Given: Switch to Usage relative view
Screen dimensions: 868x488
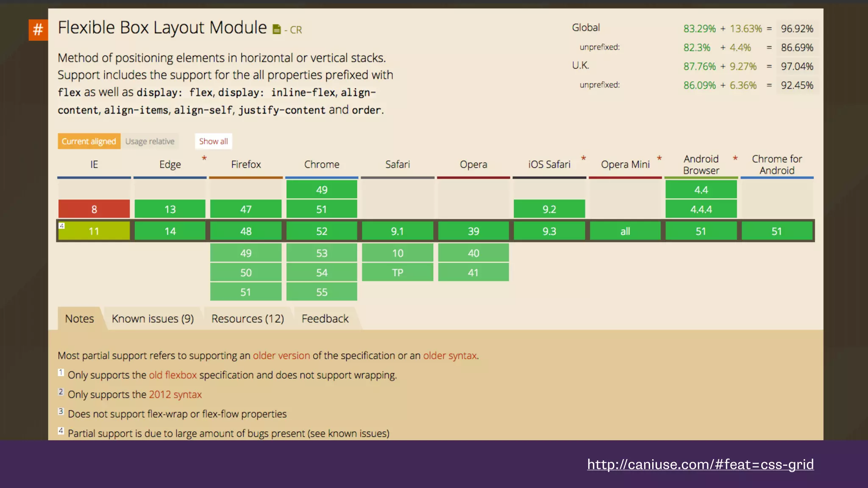Looking at the screenshot, I should pyautogui.click(x=150, y=141).
